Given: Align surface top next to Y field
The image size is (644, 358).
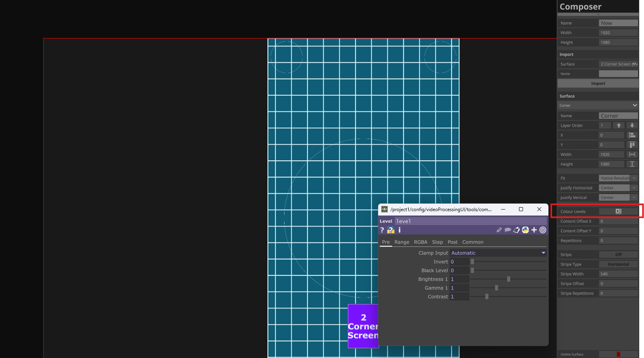Looking at the screenshot, I should [x=632, y=145].
